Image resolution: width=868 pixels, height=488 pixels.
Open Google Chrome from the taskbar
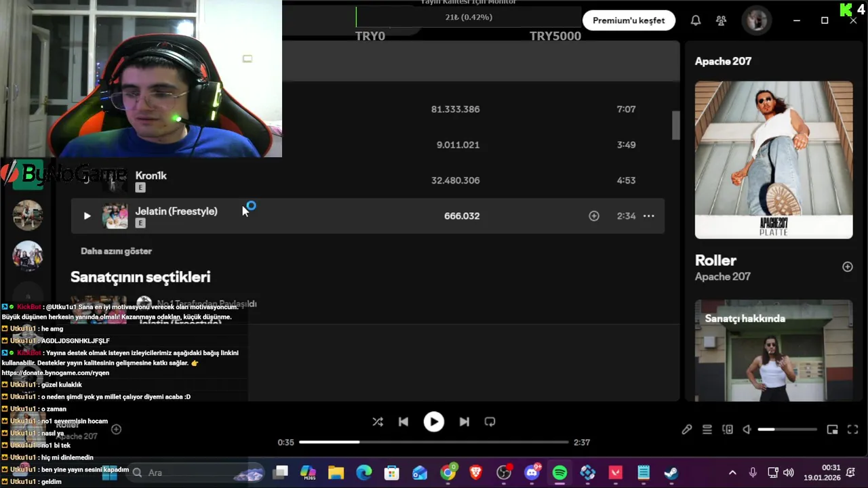tap(448, 472)
